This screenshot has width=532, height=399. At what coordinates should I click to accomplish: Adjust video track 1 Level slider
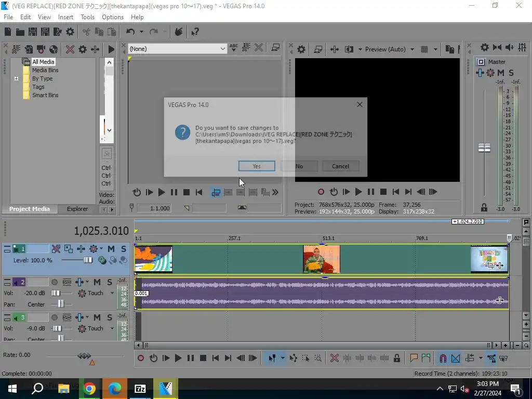click(x=87, y=260)
